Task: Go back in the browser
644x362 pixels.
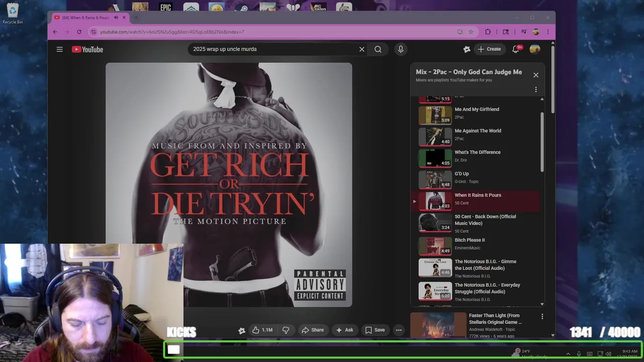Action: 55,32
